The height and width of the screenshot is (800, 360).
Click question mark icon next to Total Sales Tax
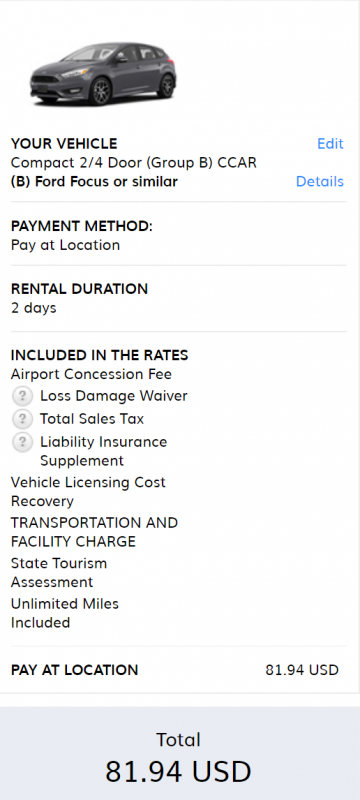click(x=22, y=419)
